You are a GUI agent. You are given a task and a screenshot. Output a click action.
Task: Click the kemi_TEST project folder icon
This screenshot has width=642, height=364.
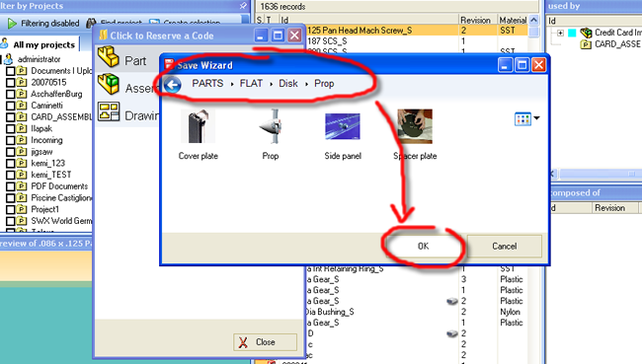coord(22,175)
